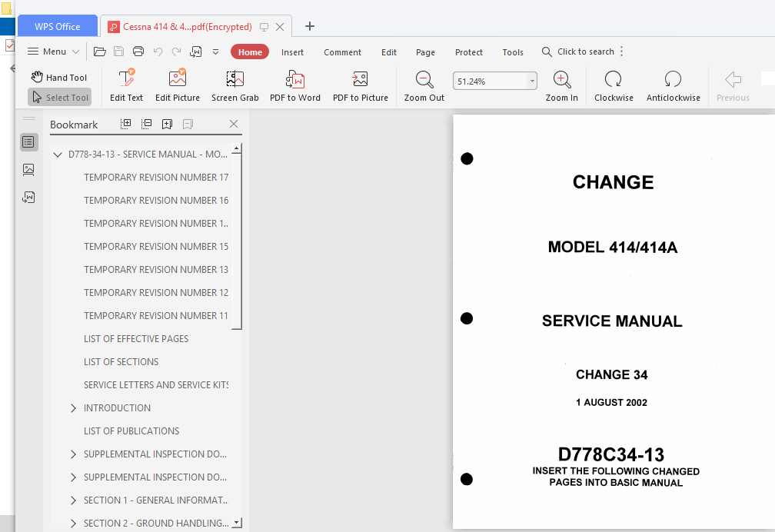Rotate page Clockwise

(614, 85)
